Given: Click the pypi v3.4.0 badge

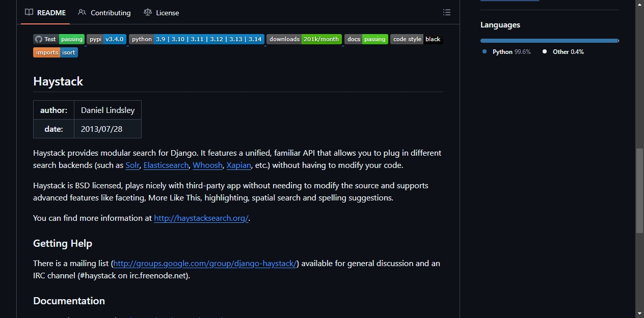Looking at the screenshot, I should tap(106, 39).
